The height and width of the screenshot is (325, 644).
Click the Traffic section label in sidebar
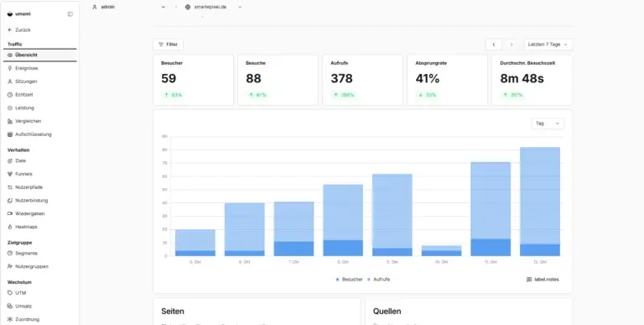(15, 44)
